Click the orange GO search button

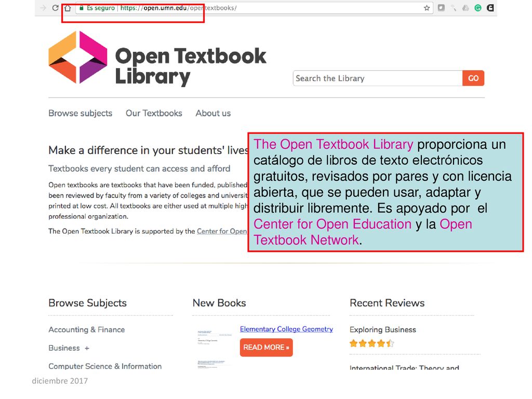point(473,78)
